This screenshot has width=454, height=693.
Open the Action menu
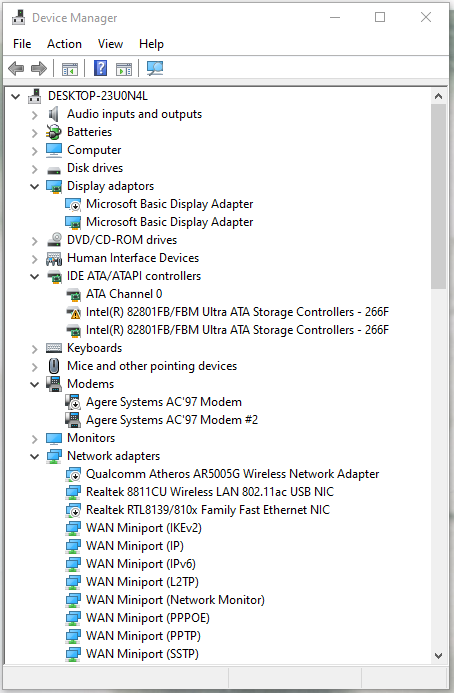tap(65, 44)
